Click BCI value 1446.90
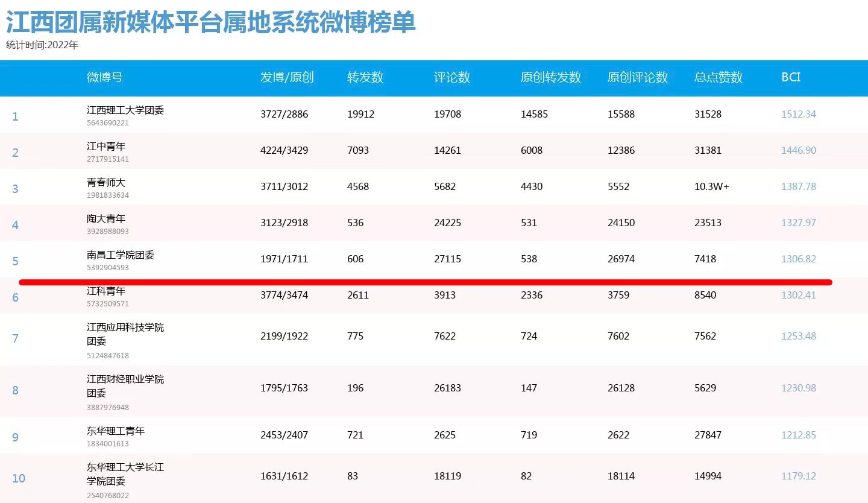Image resolution: width=868 pixels, height=503 pixels. (x=799, y=150)
